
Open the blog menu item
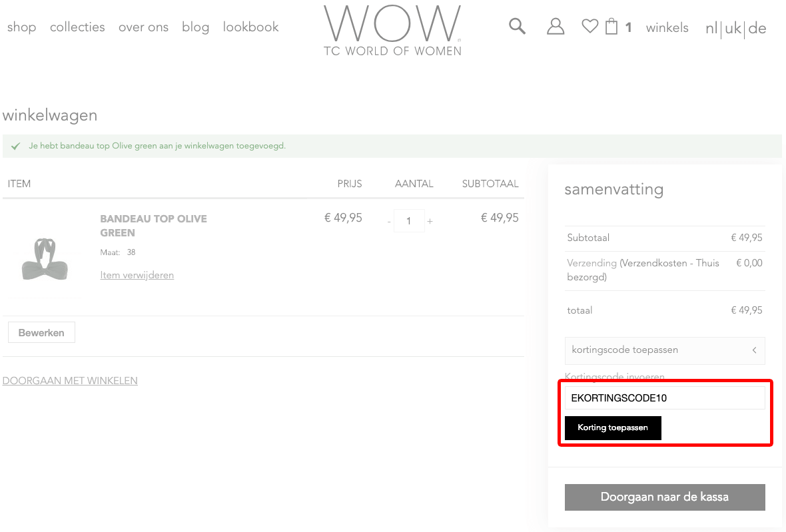tap(195, 27)
